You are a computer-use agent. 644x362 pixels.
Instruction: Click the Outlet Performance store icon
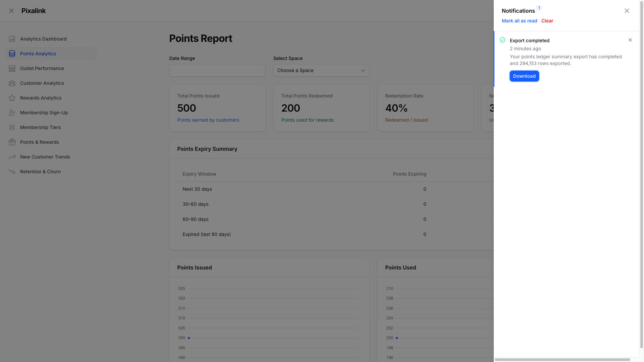pos(12,68)
